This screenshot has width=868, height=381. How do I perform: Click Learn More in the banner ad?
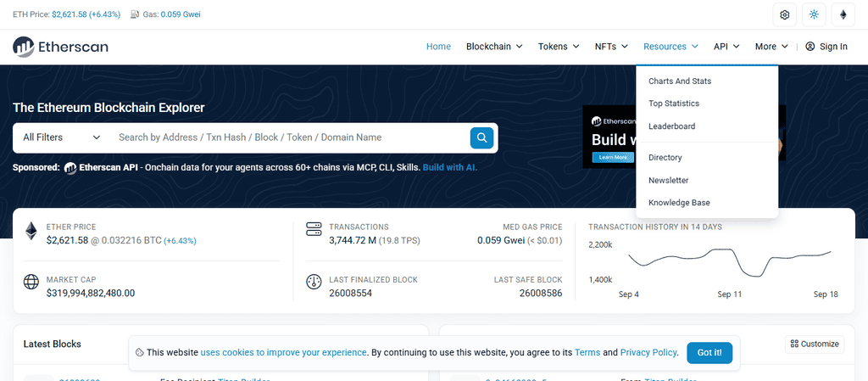click(613, 157)
